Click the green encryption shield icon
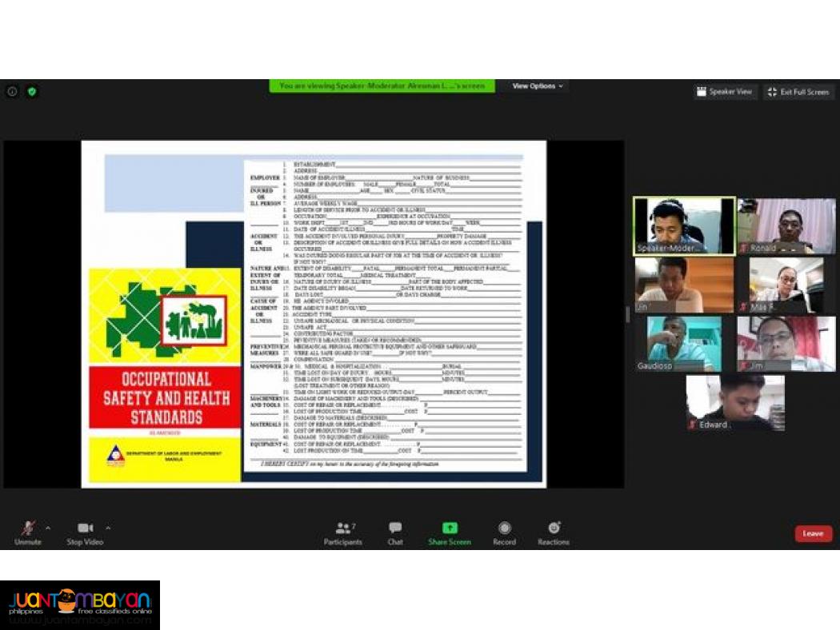Viewport: 840px width, 630px height. tap(31, 92)
